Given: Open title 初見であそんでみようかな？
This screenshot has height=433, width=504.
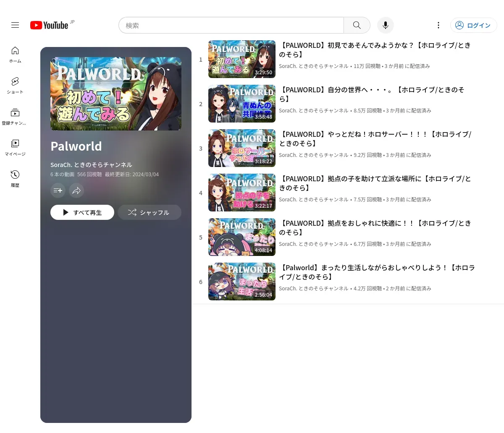Looking at the screenshot, I should point(375,50).
